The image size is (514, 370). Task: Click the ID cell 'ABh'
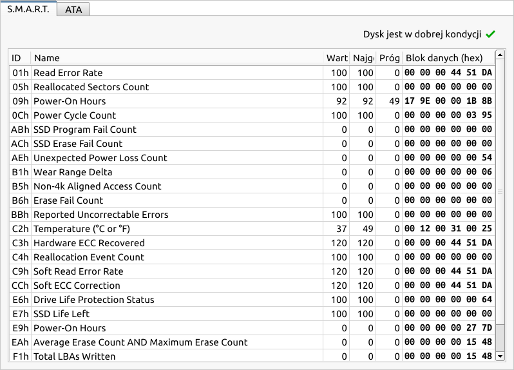[20, 130]
